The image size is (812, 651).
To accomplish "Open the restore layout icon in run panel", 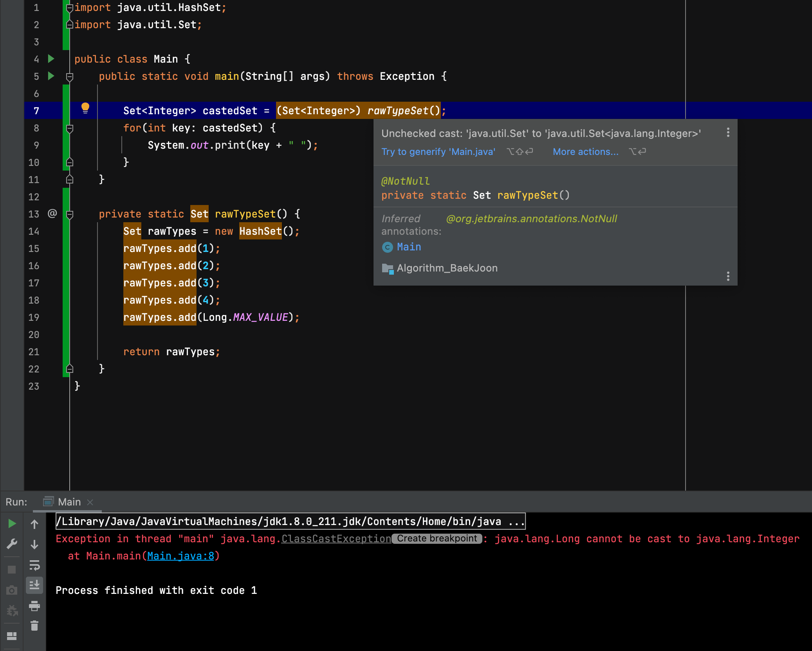I will point(12,636).
